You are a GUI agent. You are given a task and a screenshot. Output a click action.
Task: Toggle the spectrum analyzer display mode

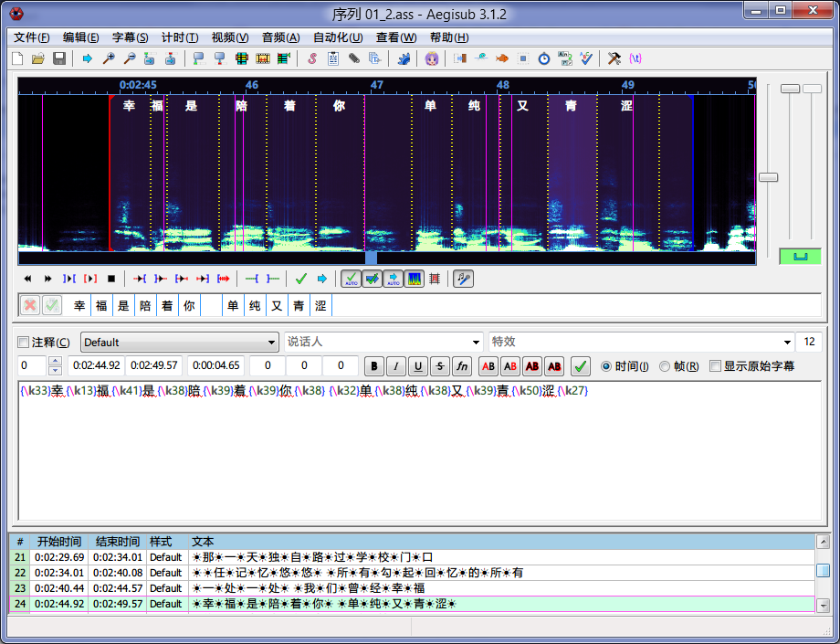tap(414, 279)
